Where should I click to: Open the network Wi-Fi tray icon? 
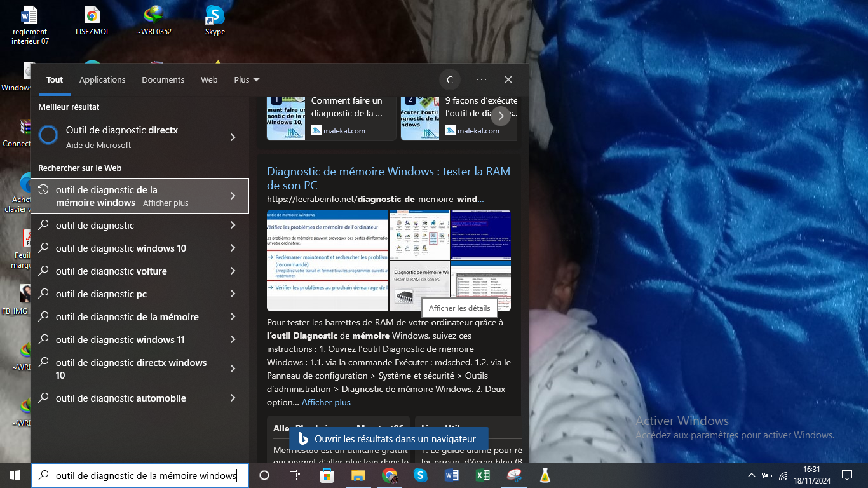783,475
